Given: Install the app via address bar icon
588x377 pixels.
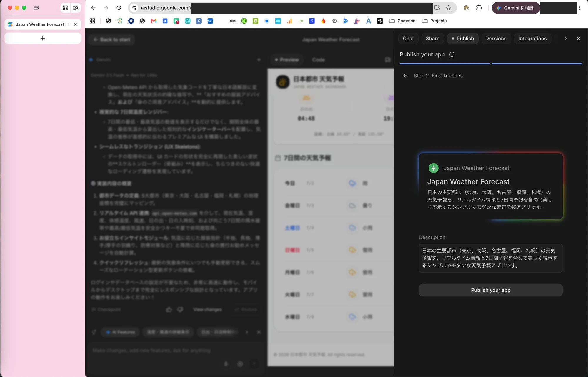Looking at the screenshot, I should pyautogui.click(x=437, y=8).
